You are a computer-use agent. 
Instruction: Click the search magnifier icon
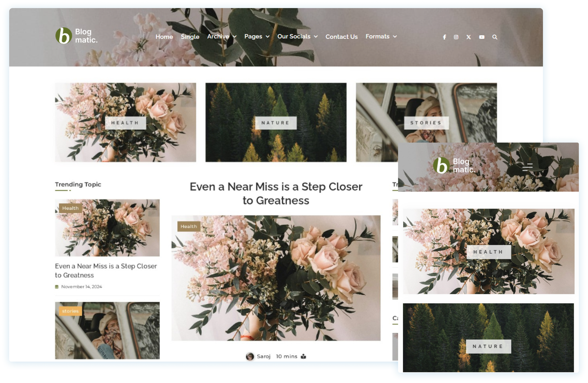[x=495, y=37]
